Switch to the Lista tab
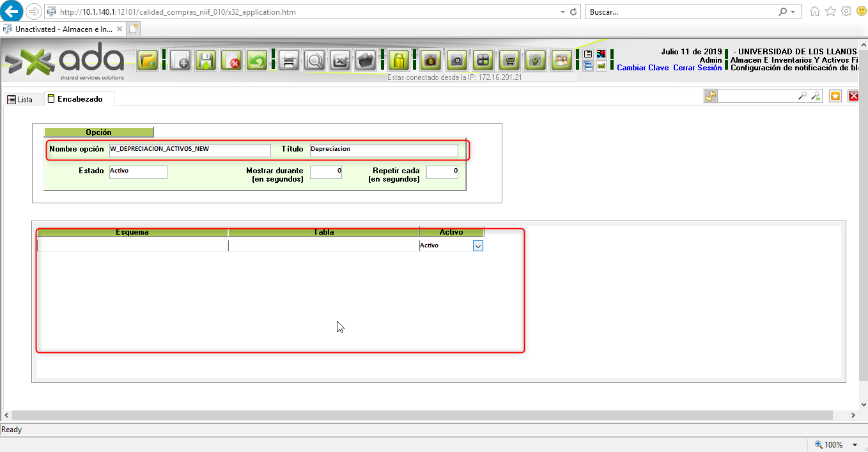The image size is (868, 452). [20, 100]
